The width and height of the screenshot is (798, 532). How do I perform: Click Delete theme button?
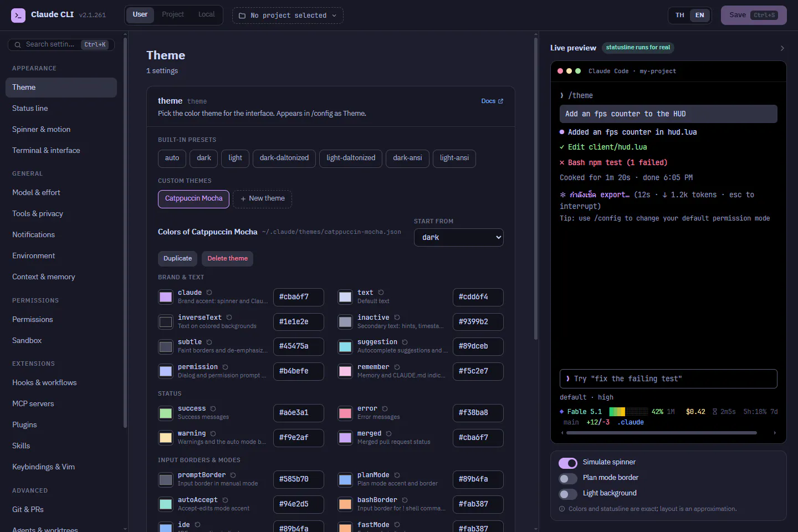pyautogui.click(x=227, y=259)
